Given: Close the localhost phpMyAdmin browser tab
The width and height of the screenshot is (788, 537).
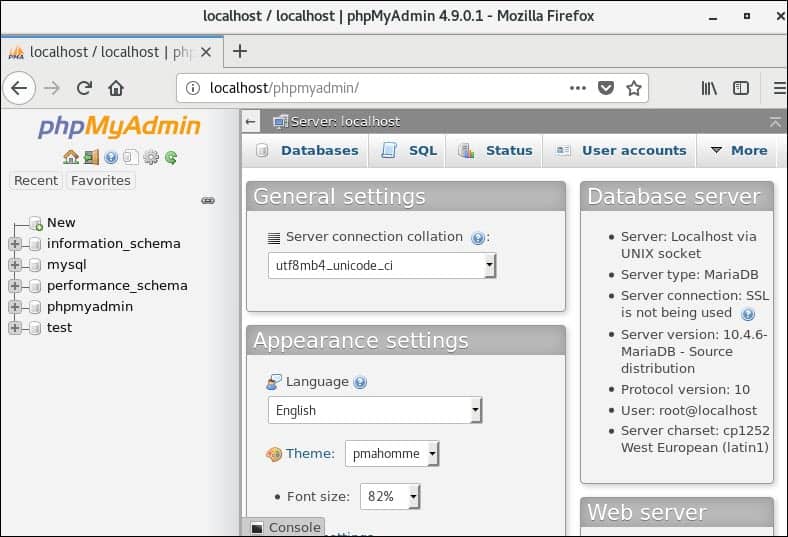Looking at the screenshot, I should click(206, 52).
